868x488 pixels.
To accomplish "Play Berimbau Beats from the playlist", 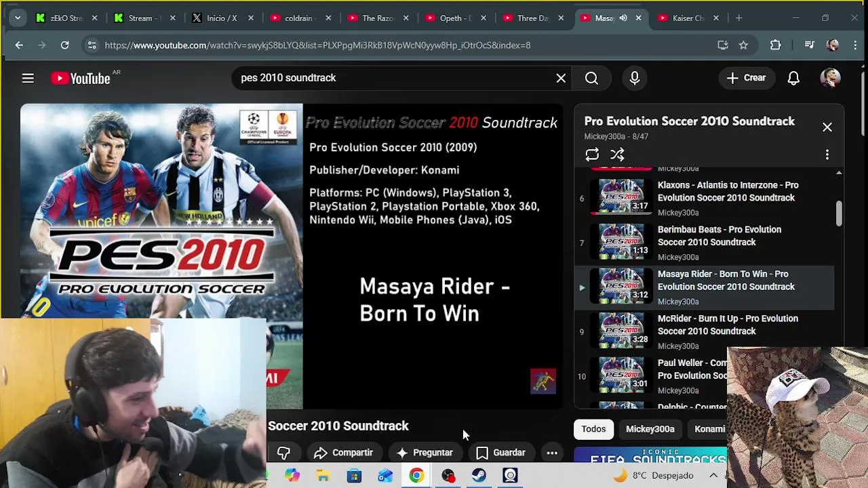I will [x=705, y=243].
